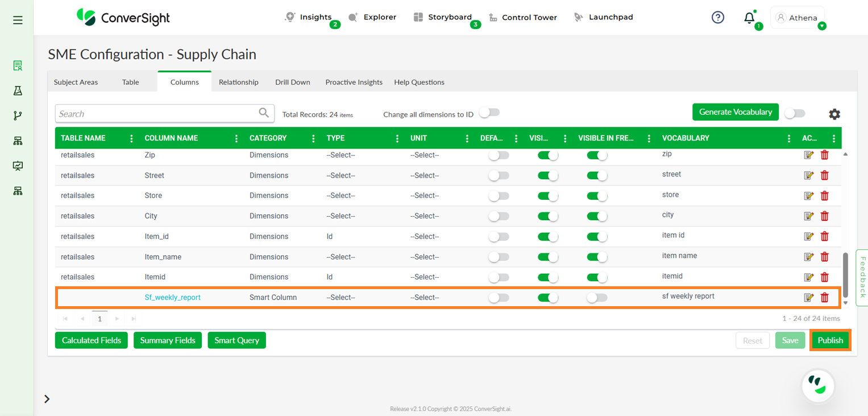This screenshot has width=868, height=416.
Task: Open the notifications bell icon
Action: (x=749, y=18)
